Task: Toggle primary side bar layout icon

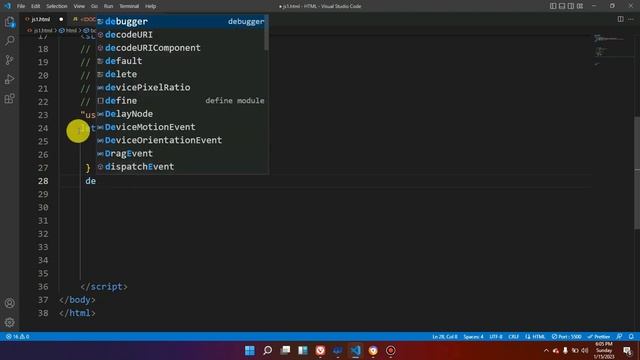Action: click(553, 6)
